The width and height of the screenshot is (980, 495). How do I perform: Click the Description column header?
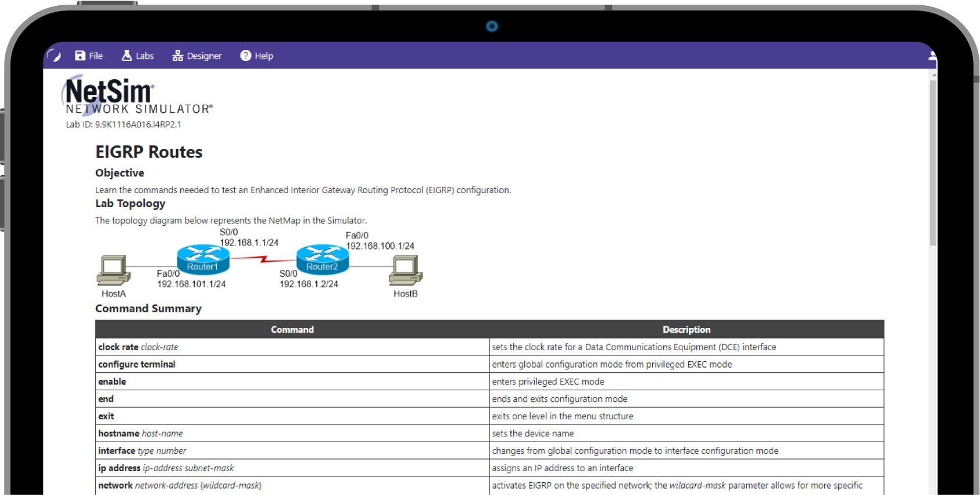tap(686, 329)
